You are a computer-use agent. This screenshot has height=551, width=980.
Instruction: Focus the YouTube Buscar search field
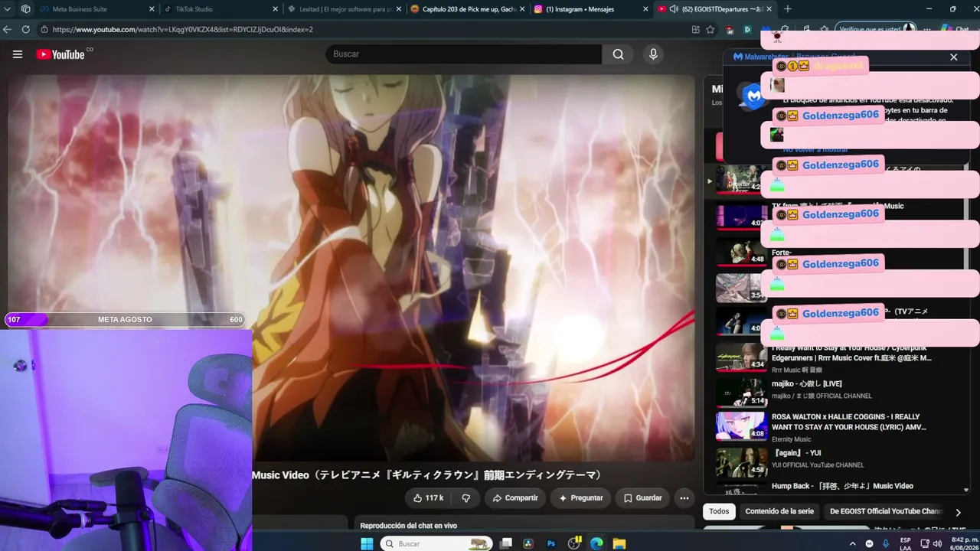click(x=463, y=54)
